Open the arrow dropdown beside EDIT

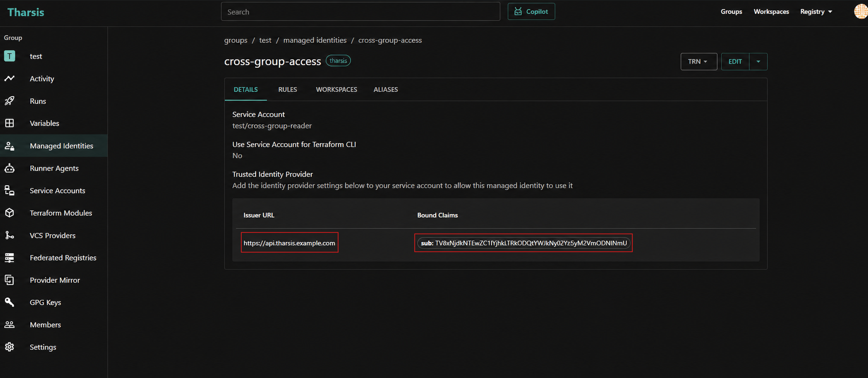758,61
